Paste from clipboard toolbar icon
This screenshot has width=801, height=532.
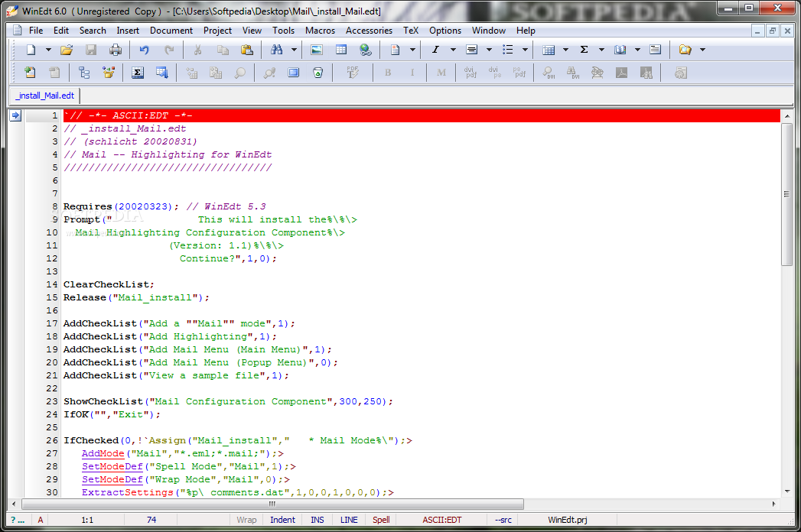tap(247, 50)
